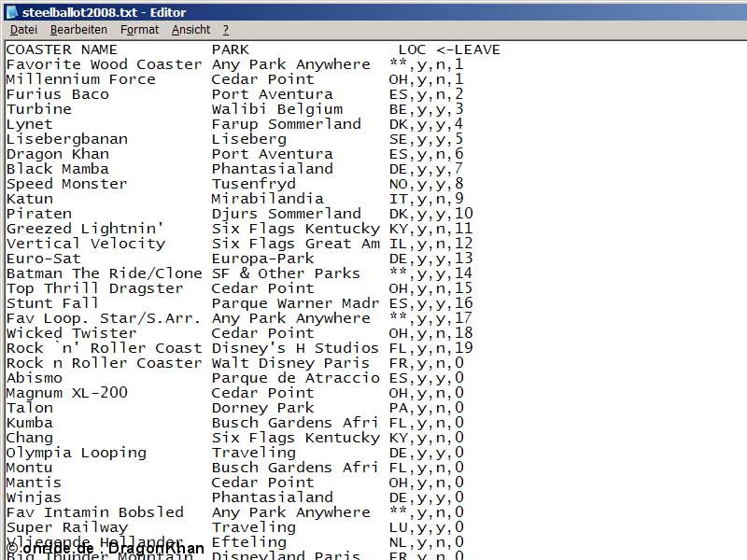Click 'Talon' coaster name

pyautogui.click(x=30, y=408)
